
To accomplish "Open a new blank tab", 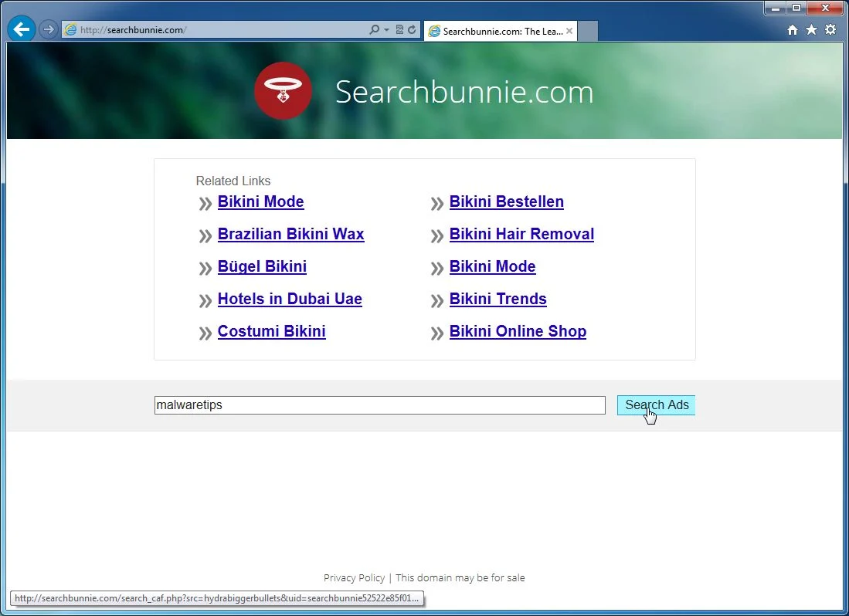I will click(588, 32).
